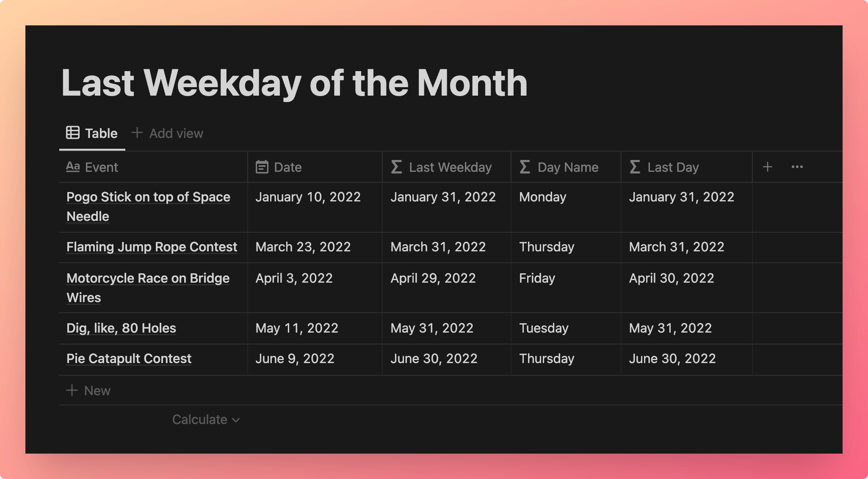Click the sigma icon in Last Day header
Image resolution: width=868 pixels, height=479 pixels.
pyautogui.click(x=635, y=167)
